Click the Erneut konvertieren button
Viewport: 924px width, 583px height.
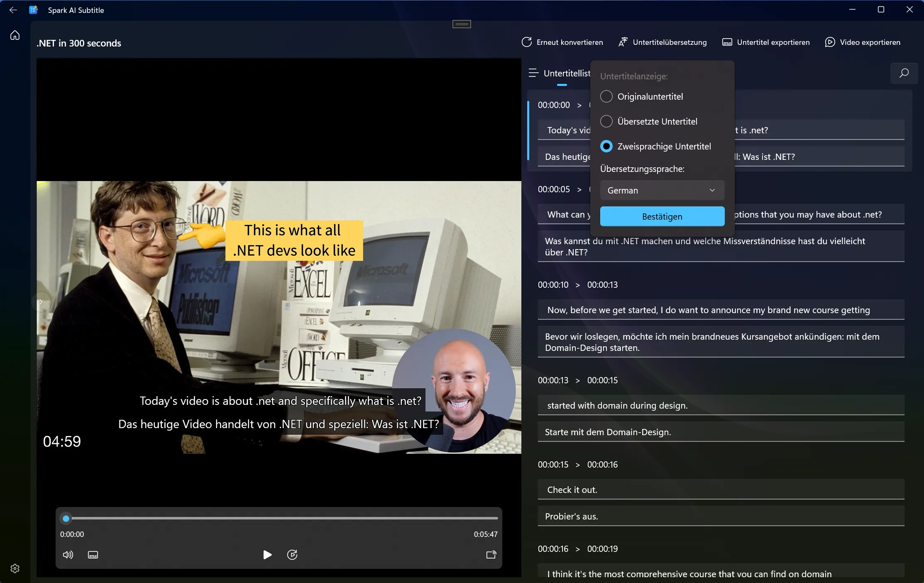562,42
